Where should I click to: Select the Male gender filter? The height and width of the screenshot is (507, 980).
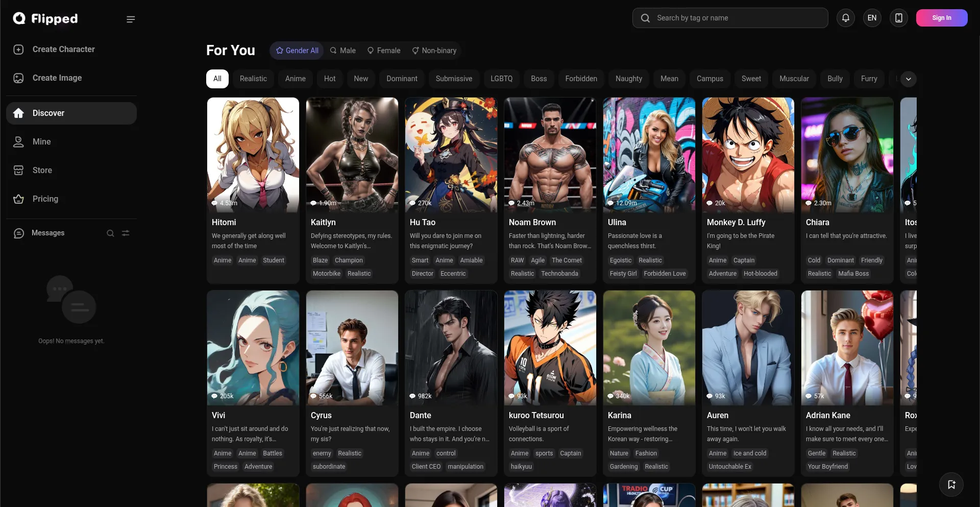[342, 51]
